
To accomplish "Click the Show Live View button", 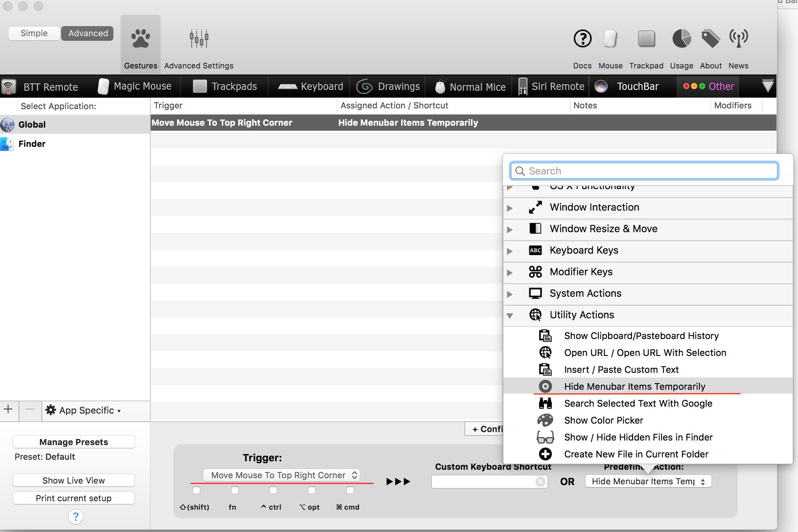I will click(x=73, y=480).
